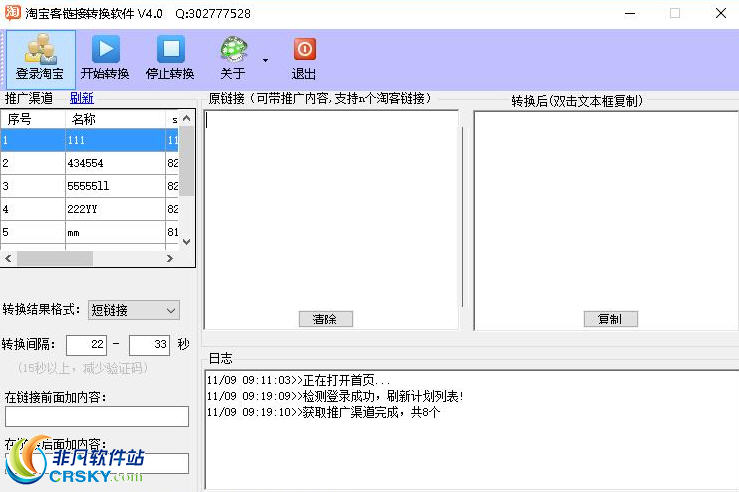Viewport: 739px width, 492px height.
Task: Select the 序号 column header
Action: pos(33,119)
